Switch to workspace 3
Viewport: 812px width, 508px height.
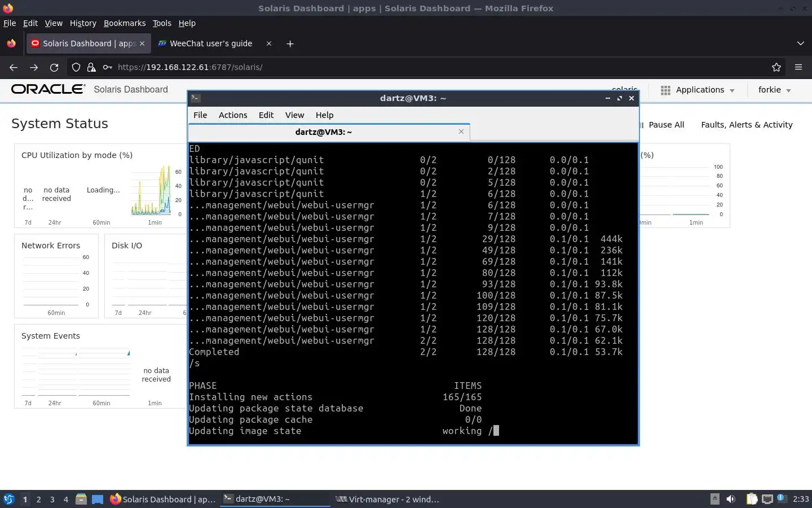click(x=52, y=499)
